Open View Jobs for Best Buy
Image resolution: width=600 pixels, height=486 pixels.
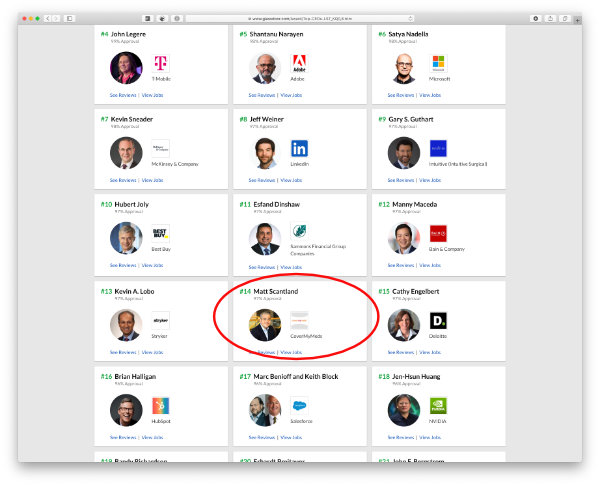click(x=152, y=265)
